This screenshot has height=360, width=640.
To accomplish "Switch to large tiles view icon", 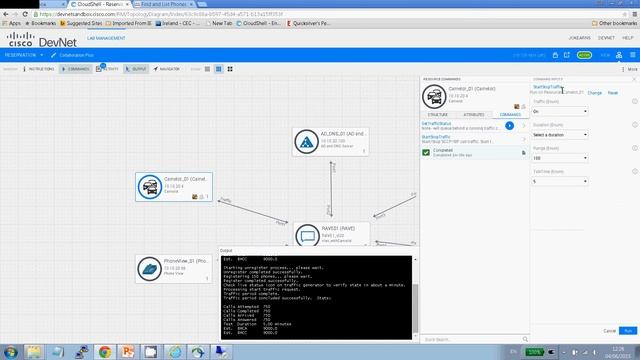I will tap(230, 69).
